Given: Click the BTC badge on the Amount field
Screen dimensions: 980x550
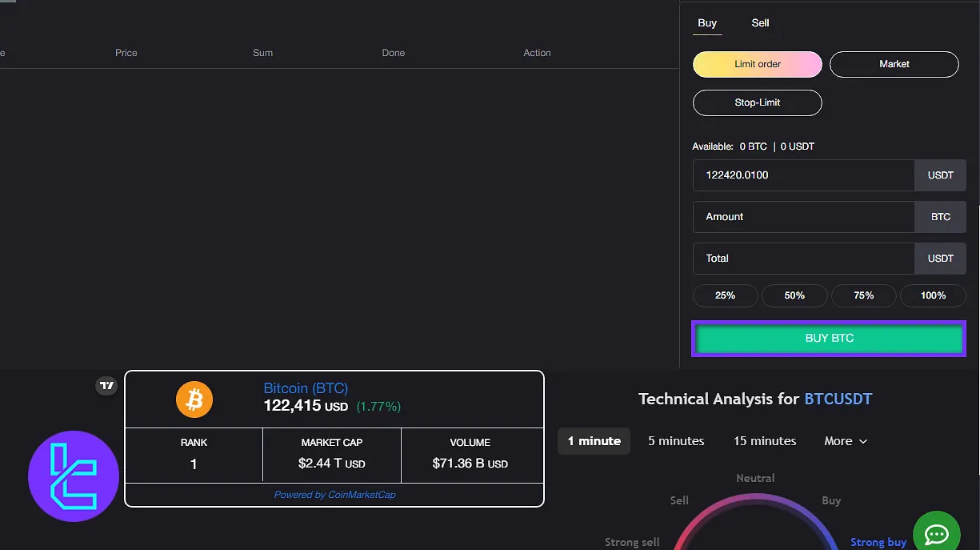Looking at the screenshot, I should 940,216.
